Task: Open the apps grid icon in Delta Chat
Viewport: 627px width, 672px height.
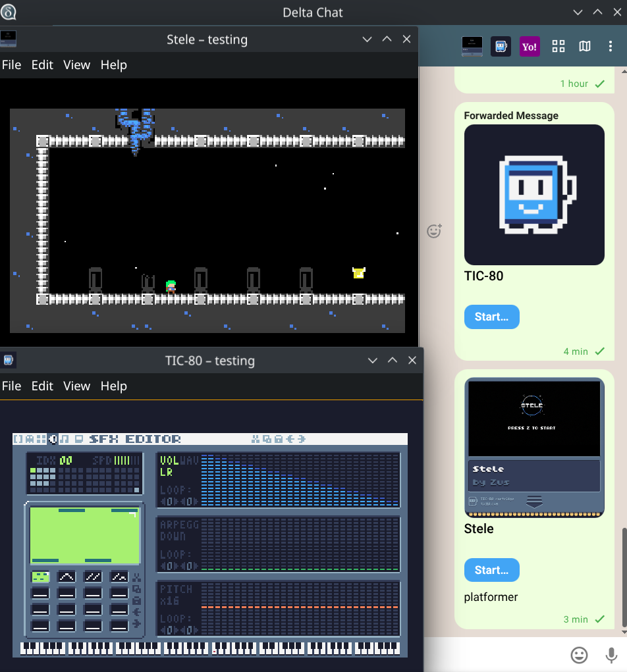Action: (559, 46)
